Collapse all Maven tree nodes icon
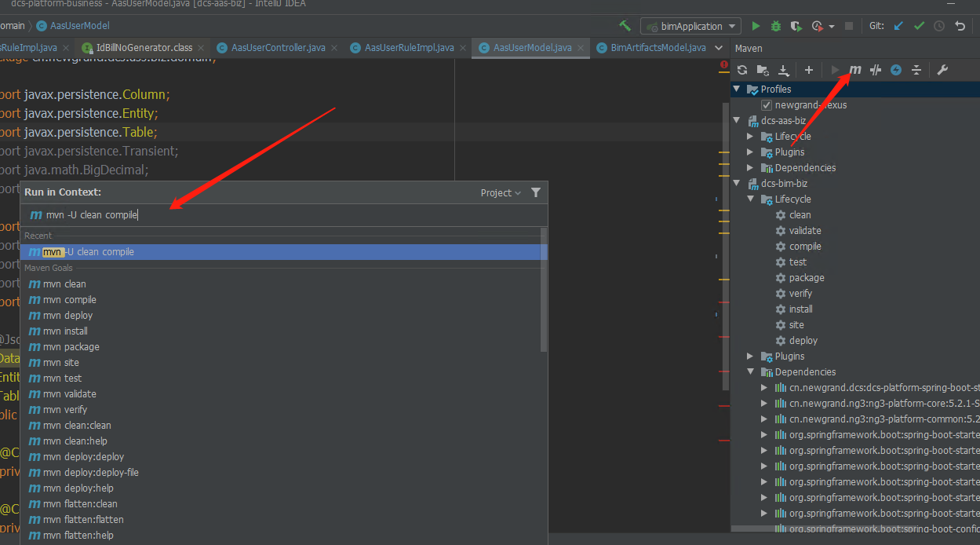Screen dimensions: 980x545 coord(916,70)
